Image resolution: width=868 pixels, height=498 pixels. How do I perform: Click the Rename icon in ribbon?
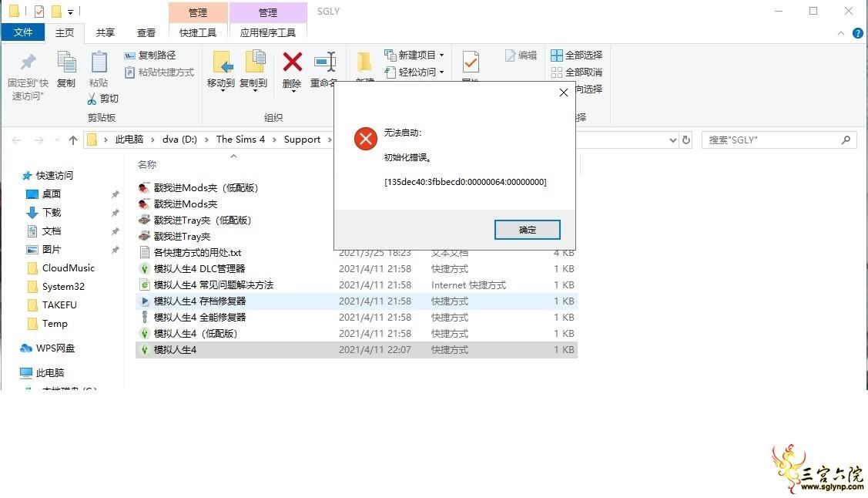click(325, 62)
